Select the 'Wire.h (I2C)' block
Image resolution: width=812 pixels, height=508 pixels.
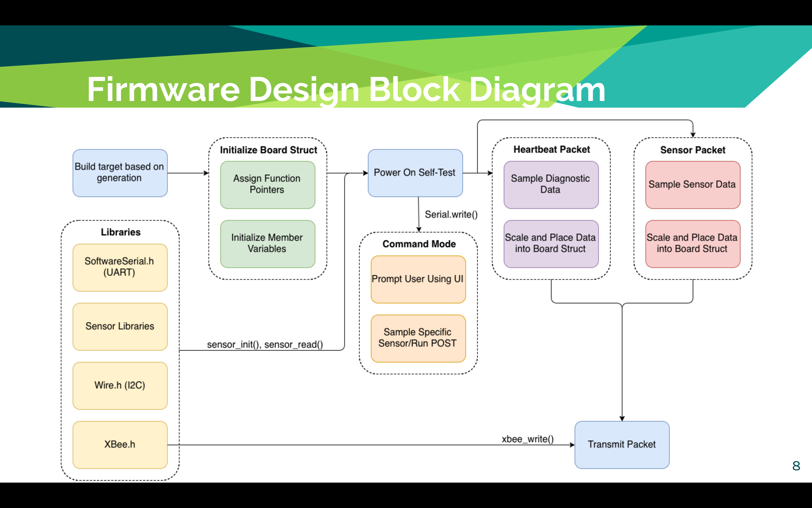point(120,386)
